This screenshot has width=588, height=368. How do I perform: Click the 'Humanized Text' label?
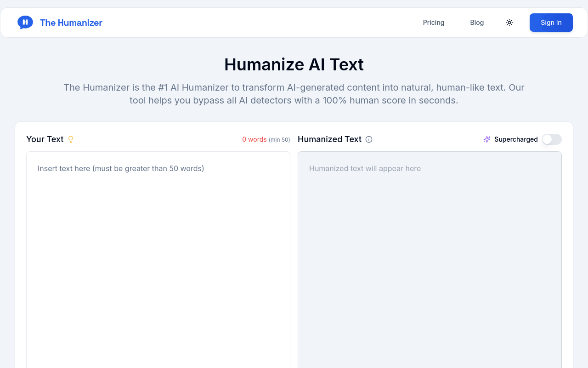click(330, 139)
